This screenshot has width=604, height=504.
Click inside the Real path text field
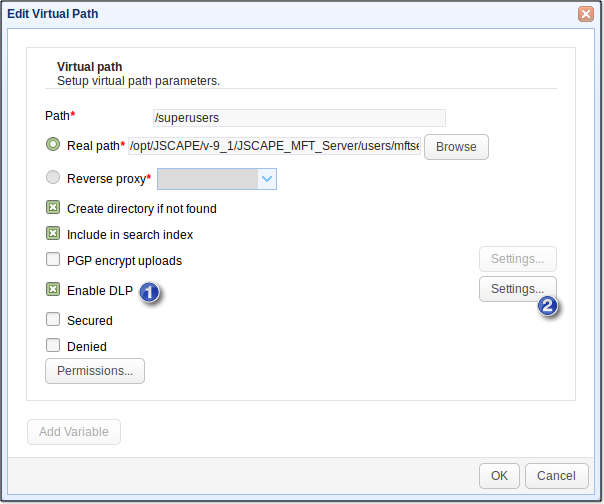point(273,146)
